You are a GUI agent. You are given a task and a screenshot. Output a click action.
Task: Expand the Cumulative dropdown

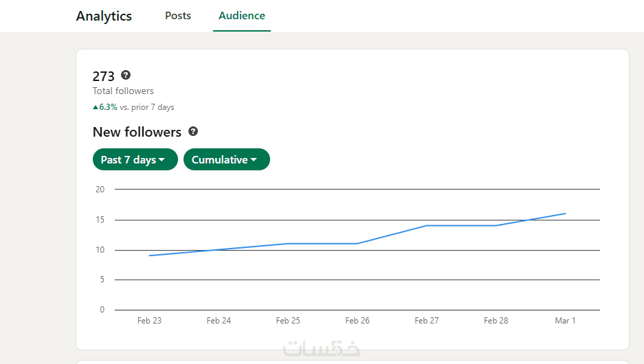(x=226, y=159)
